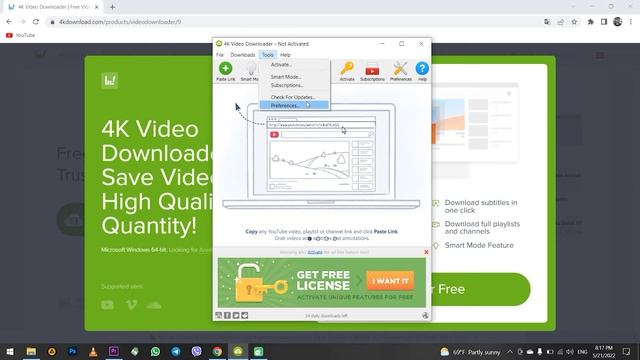The image size is (640, 360).
Task: Click the Chrome icon in the taskbar
Action: [x=217, y=351]
